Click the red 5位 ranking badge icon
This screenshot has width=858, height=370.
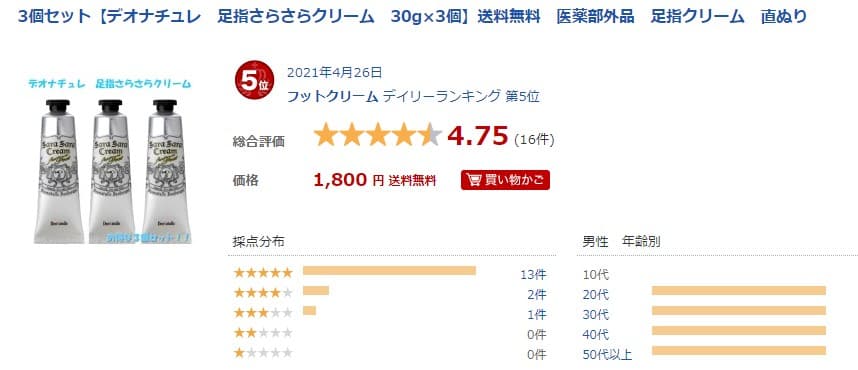(x=254, y=82)
